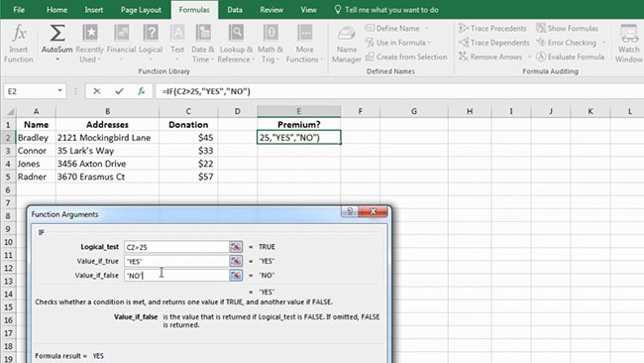Select column C header
The image size is (644, 363).
point(188,111)
